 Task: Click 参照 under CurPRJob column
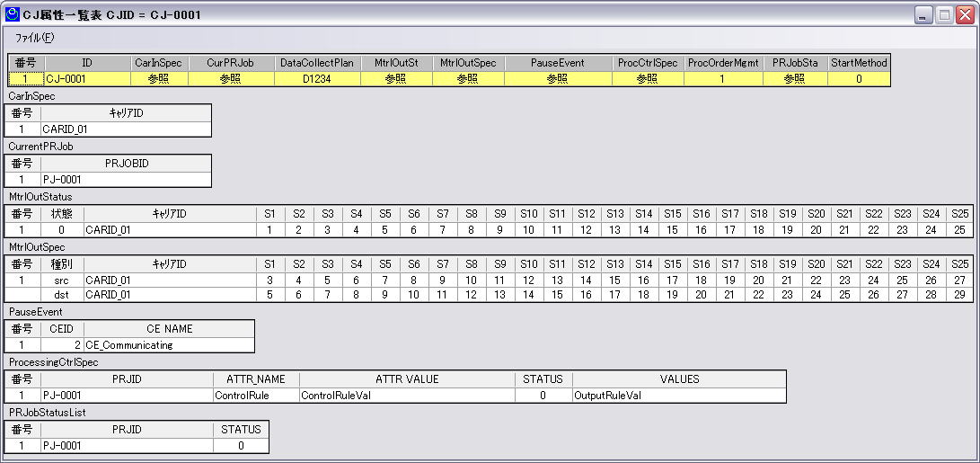(231, 79)
